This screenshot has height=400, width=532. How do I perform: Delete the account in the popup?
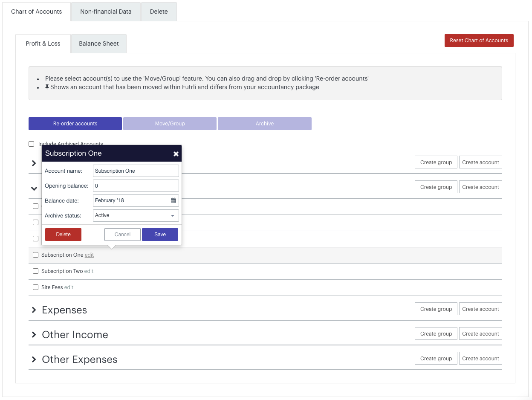pos(63,235)
